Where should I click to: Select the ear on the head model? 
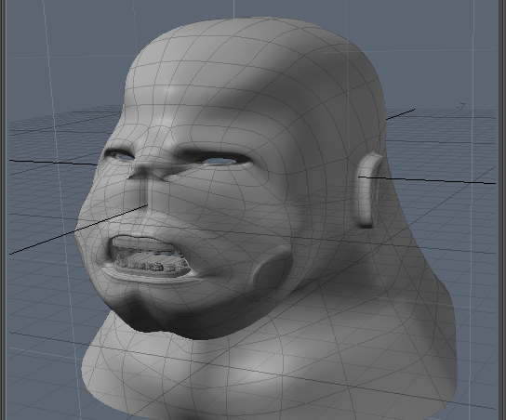pos(368,191)
